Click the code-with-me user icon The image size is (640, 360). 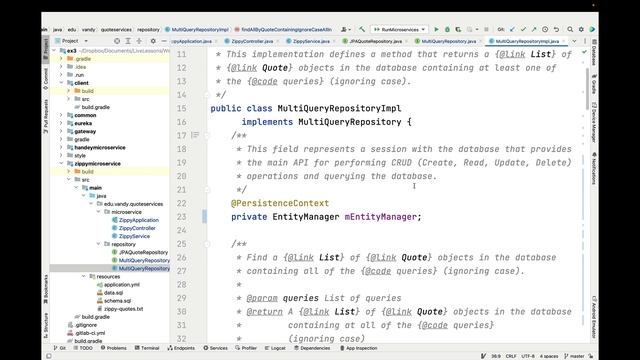click(x=346, y=29)
